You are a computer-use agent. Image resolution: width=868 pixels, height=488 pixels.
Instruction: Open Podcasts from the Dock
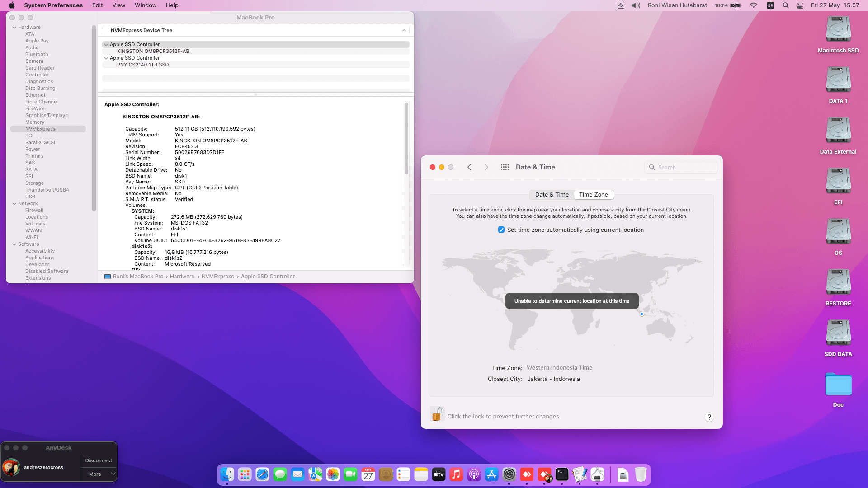(x=474, y=474)
